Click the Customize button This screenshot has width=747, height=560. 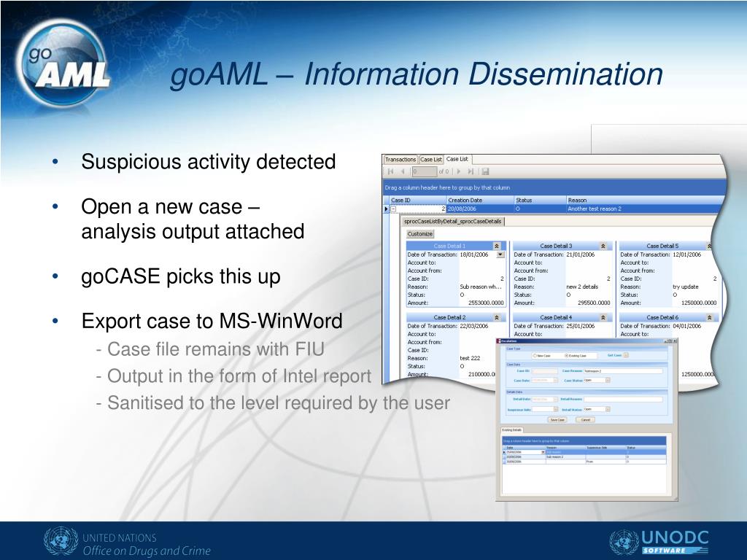click(x=420, y=234)
